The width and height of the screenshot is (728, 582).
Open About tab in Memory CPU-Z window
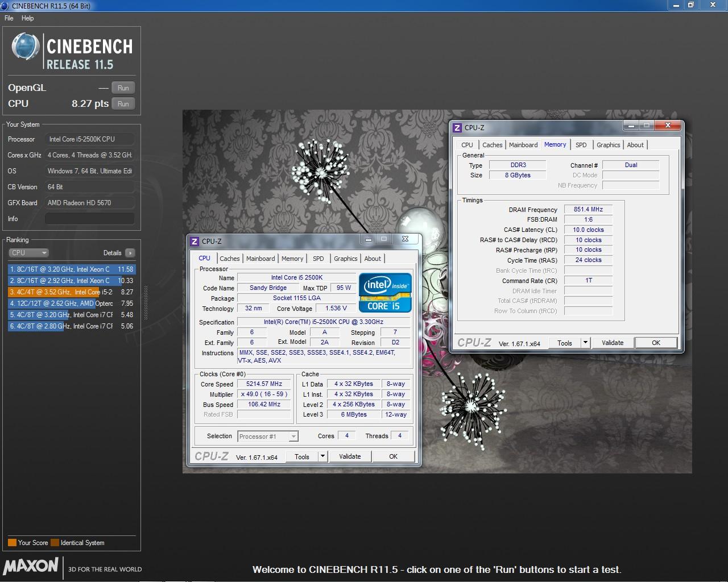pos(635,145)
